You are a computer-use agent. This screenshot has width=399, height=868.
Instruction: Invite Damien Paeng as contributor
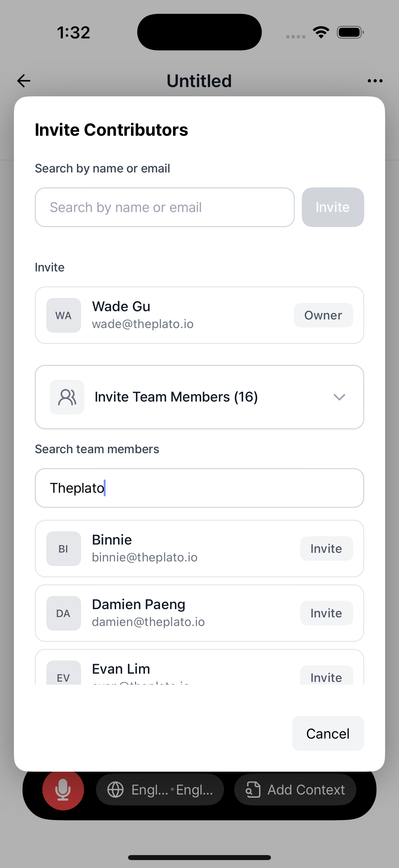(x=326, y=613)
